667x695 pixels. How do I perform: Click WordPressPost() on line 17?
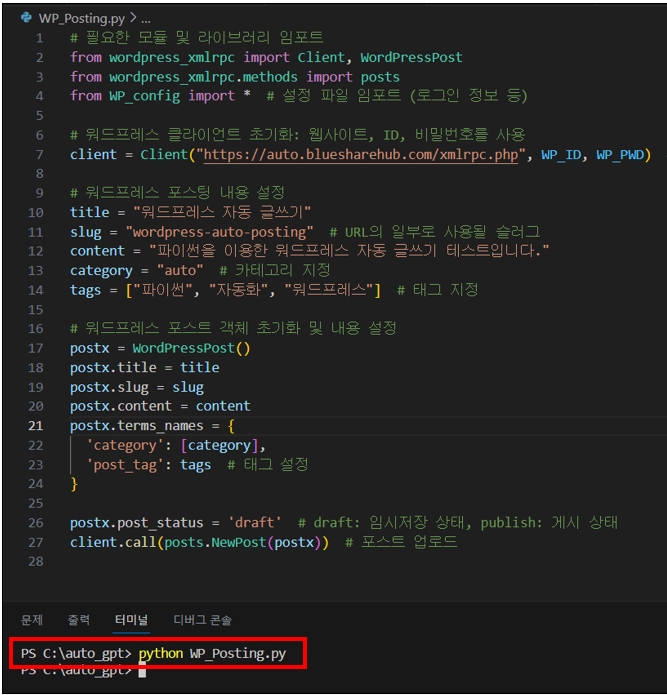pyautogui.click(x=191, y=348)
